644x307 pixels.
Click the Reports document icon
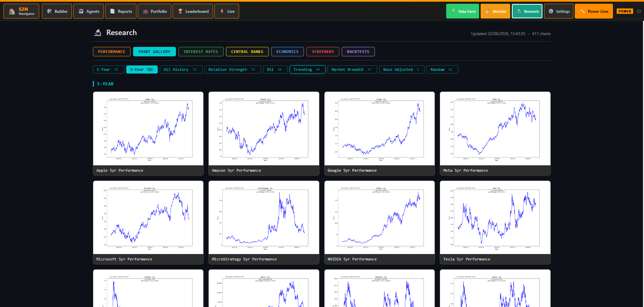click(x=112, y=11)
